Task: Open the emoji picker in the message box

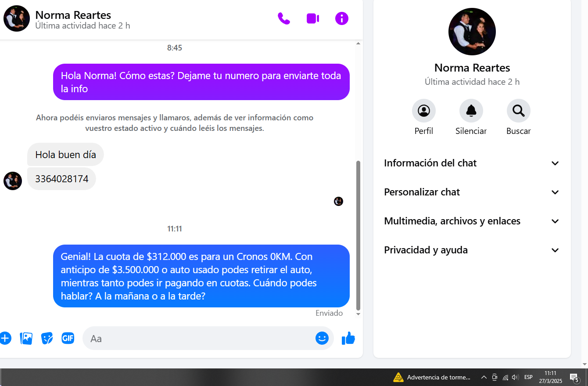Action: [x=322, y=338]
